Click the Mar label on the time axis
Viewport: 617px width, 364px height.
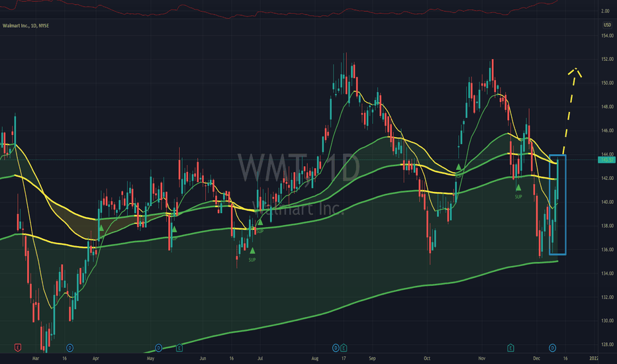point(36,359)
